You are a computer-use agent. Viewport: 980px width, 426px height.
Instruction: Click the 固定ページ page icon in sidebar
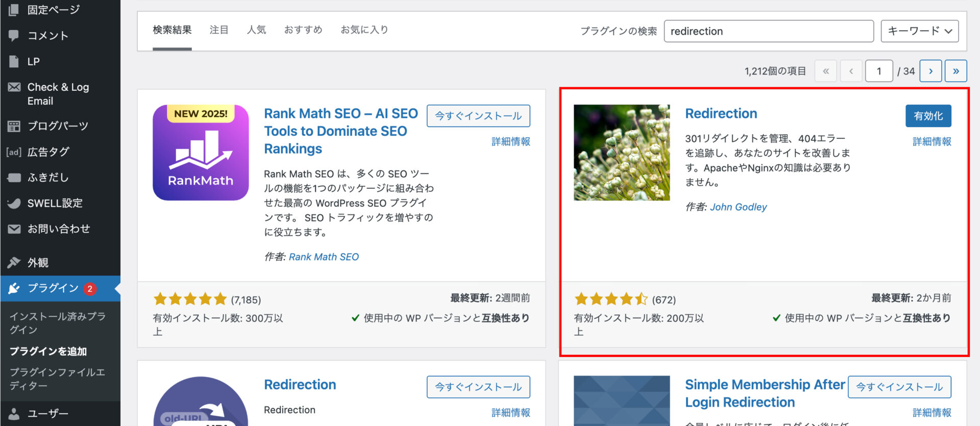coord(14,10)
